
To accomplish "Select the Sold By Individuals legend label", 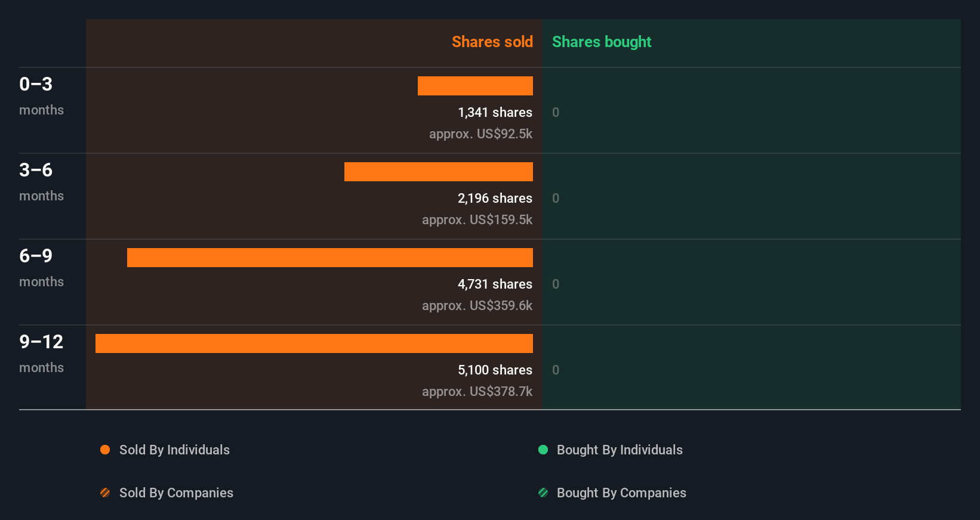I will click(174, 450).
